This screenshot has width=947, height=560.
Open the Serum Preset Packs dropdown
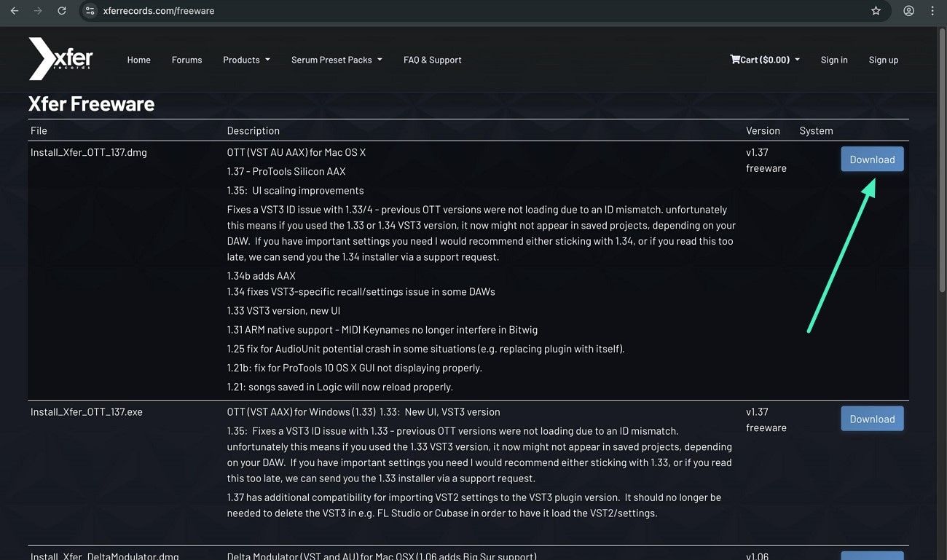click(x=336, y=60)
